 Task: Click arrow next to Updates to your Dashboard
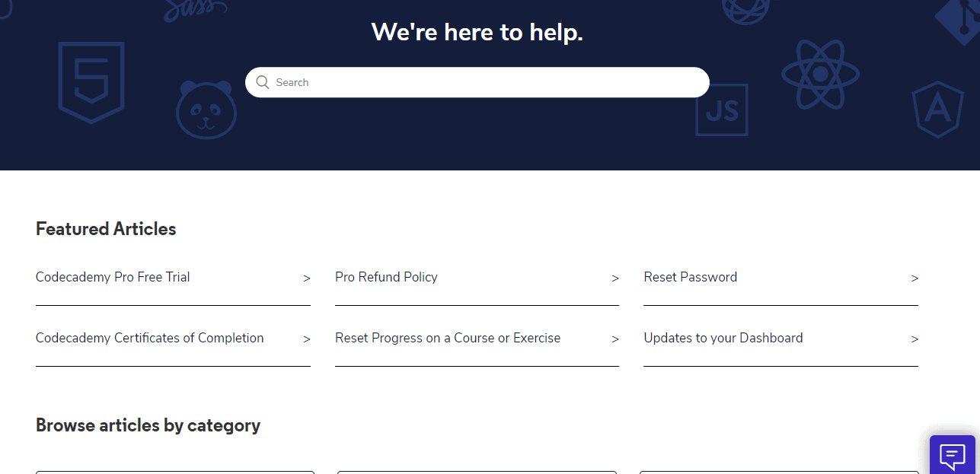915,339
